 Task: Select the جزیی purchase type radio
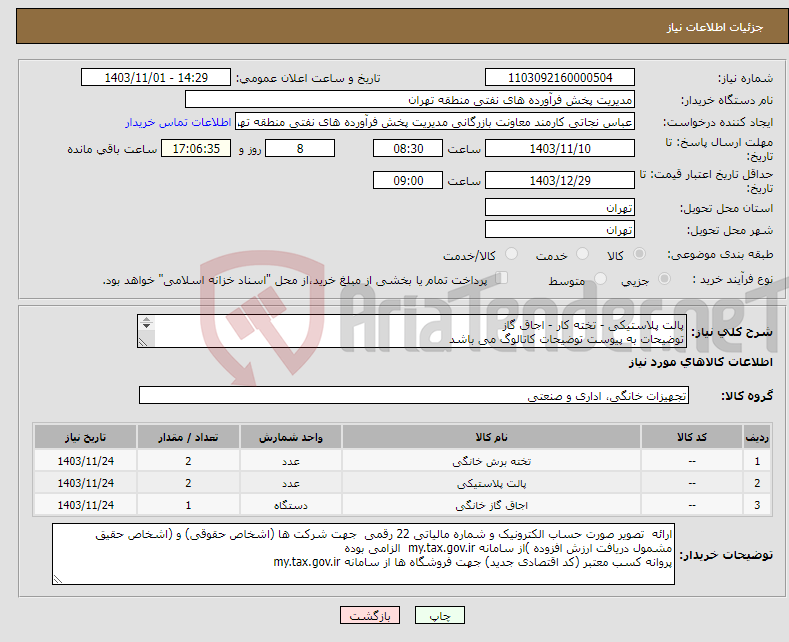(x=664, y=279)
